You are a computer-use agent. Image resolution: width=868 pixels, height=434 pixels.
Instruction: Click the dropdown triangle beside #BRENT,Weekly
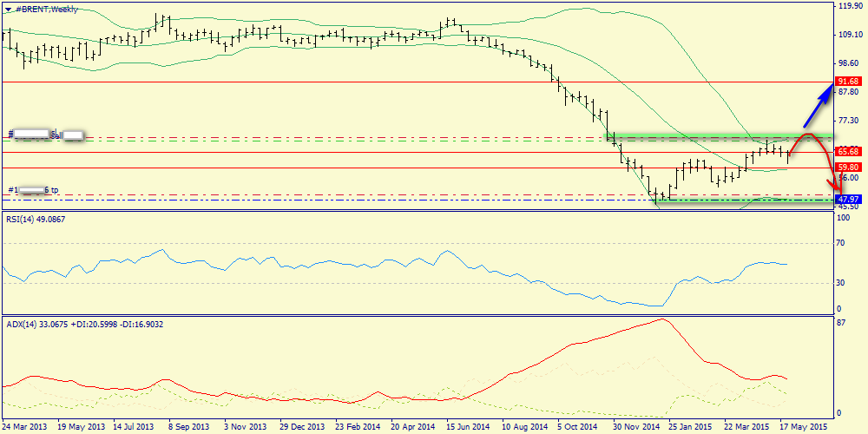(7, 9)
